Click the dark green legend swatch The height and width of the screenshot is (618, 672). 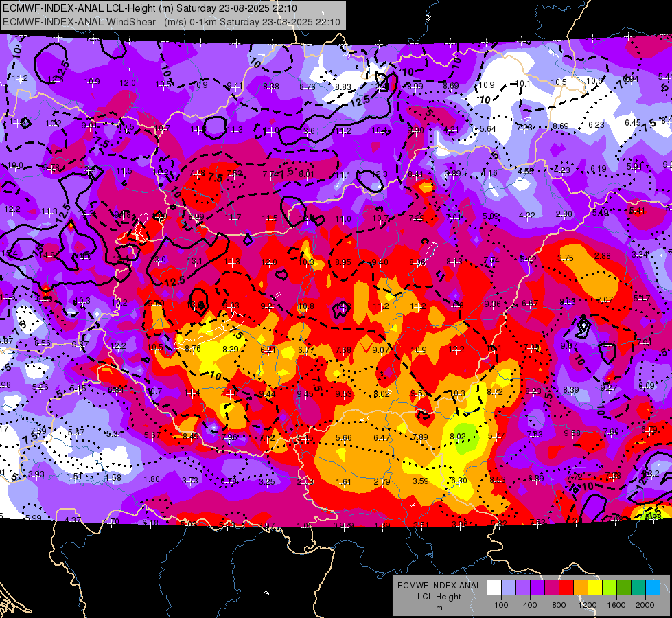tap(624, 588)
